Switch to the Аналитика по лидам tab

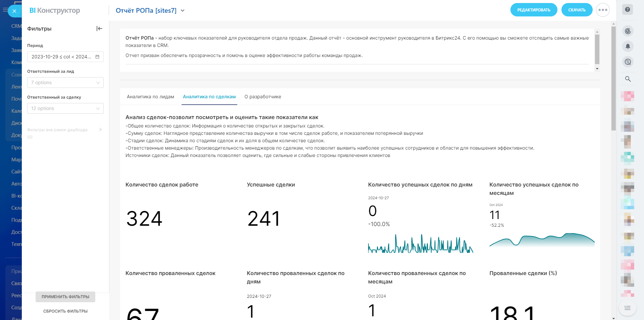[x=150, y=97]
